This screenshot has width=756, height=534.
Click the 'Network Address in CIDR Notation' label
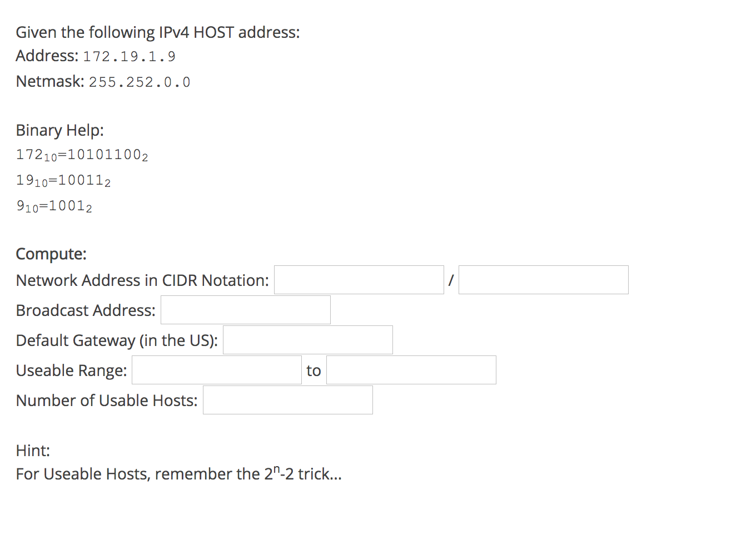(x=142, y=280)
